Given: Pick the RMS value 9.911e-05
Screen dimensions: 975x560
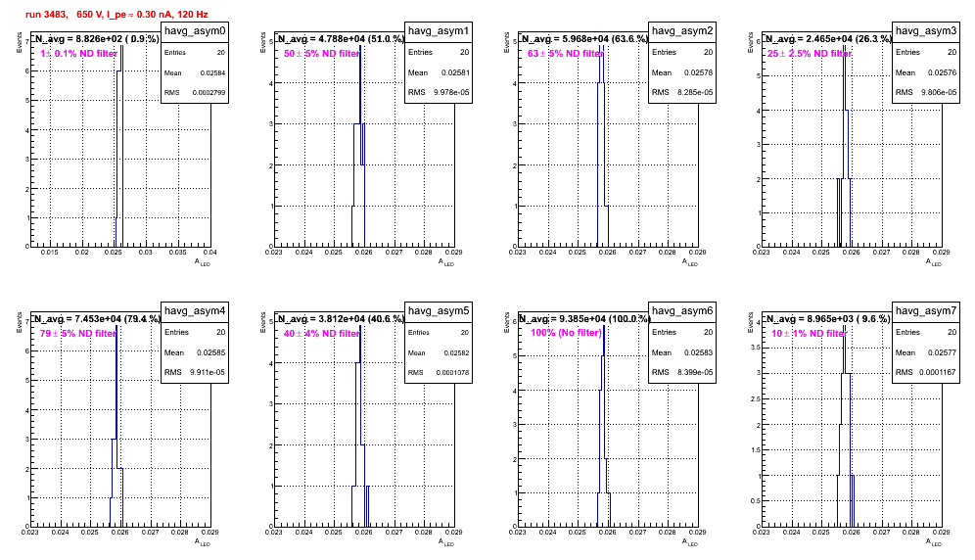Looking at the screenshot, I should (208, 373).
